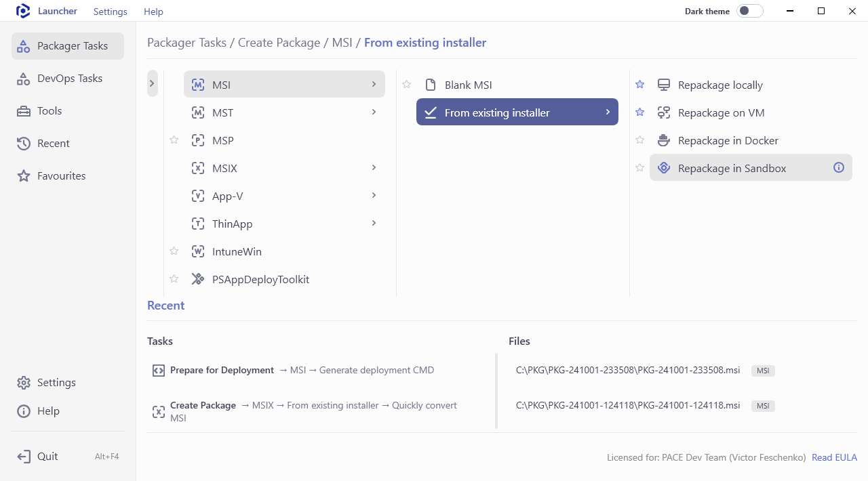Expand the App-V row chevron

(374, 195)
